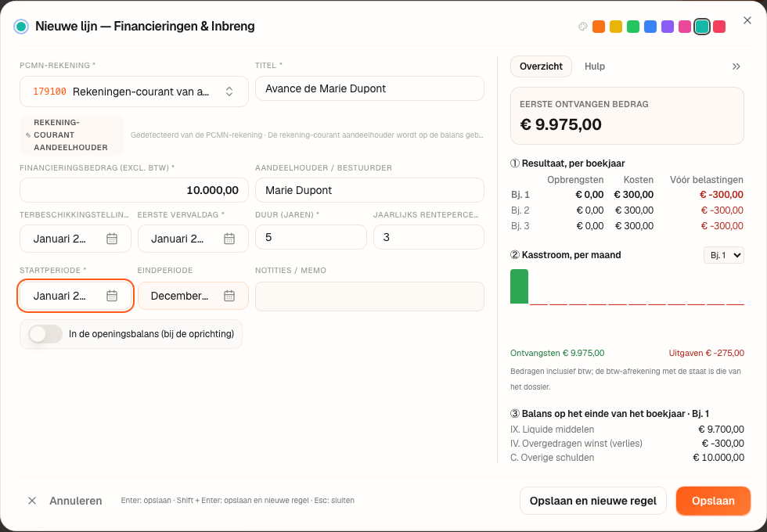Open calendar for Eindperiode
Viewport: 767px width, 532px height.
[229, 296]
